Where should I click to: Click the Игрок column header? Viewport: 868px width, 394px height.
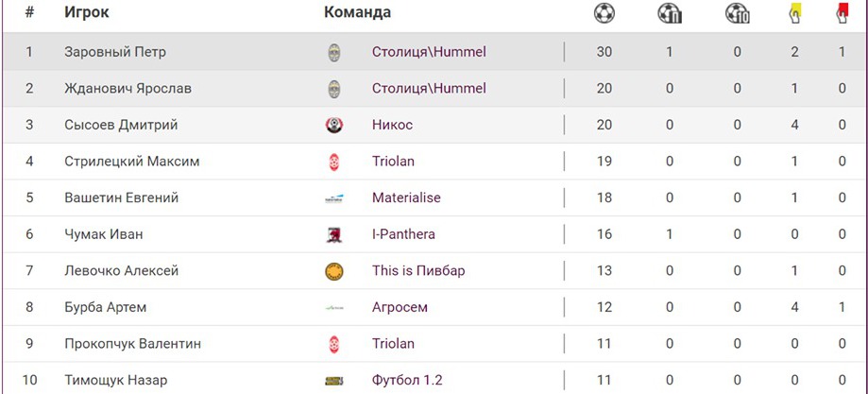pos(87,13)
